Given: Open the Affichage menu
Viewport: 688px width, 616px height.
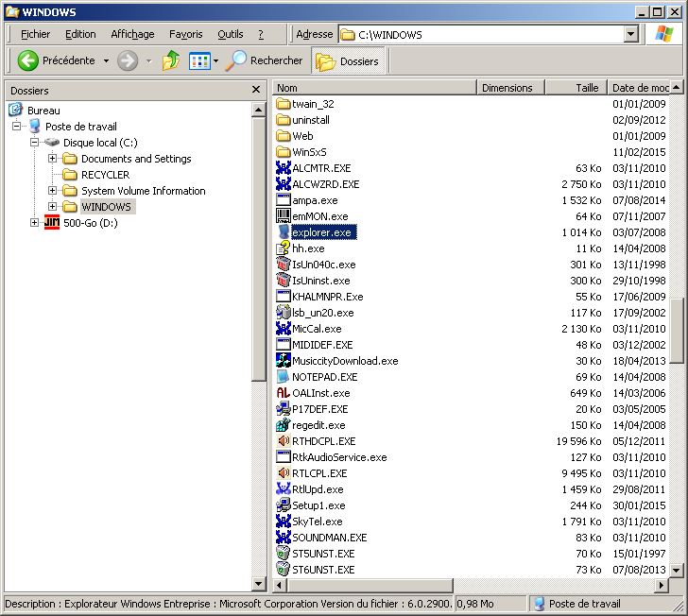Looking at the screenshot, I should (132, 34).
